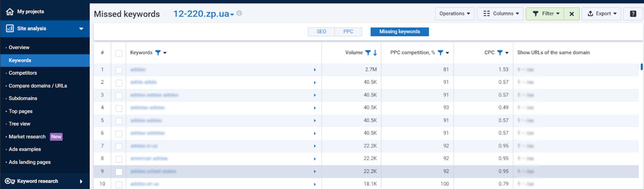
Task: Click the row 5 keyword arrow icon
Action: (315, 120)
